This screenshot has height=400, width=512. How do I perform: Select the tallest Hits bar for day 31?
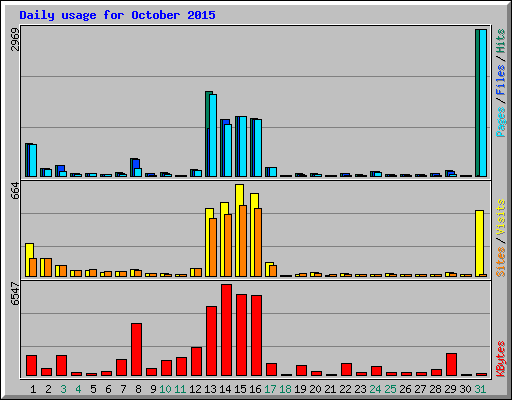click(477, 103)
